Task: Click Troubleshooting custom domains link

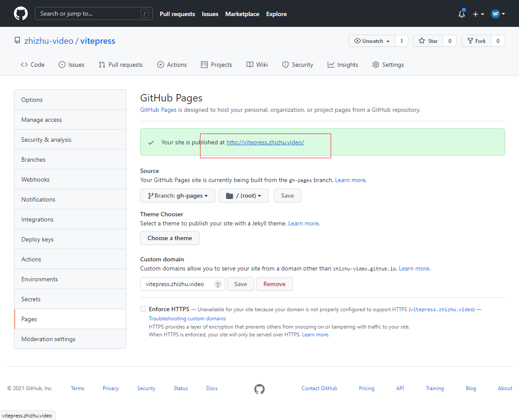Action: [x=187, y=319]
